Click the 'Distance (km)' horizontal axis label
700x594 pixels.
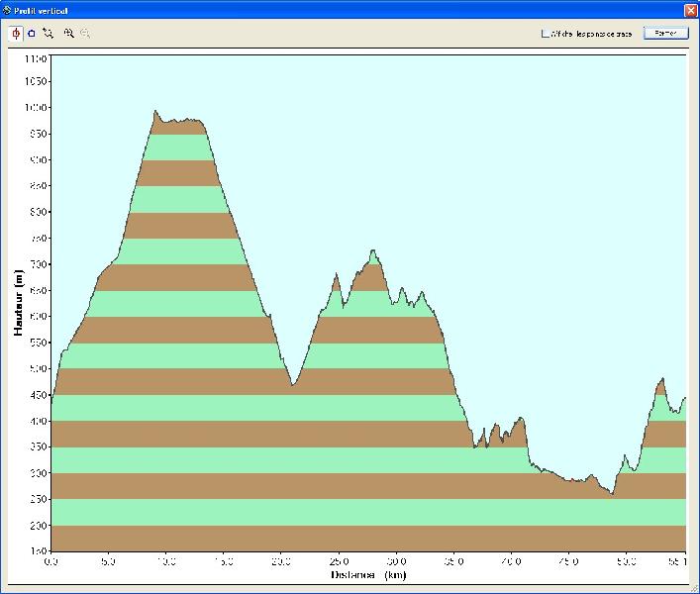coord(368,574)
